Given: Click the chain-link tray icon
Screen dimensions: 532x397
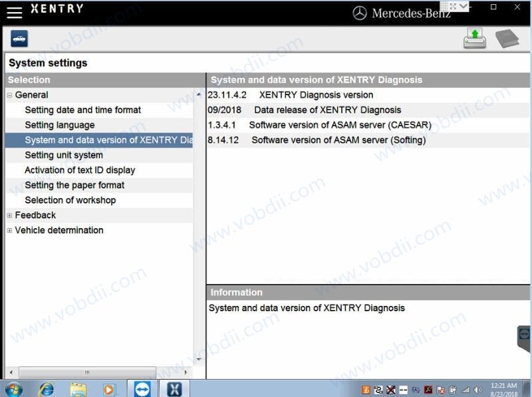Looking at the screenshot, I should click(x=378, y=390).
